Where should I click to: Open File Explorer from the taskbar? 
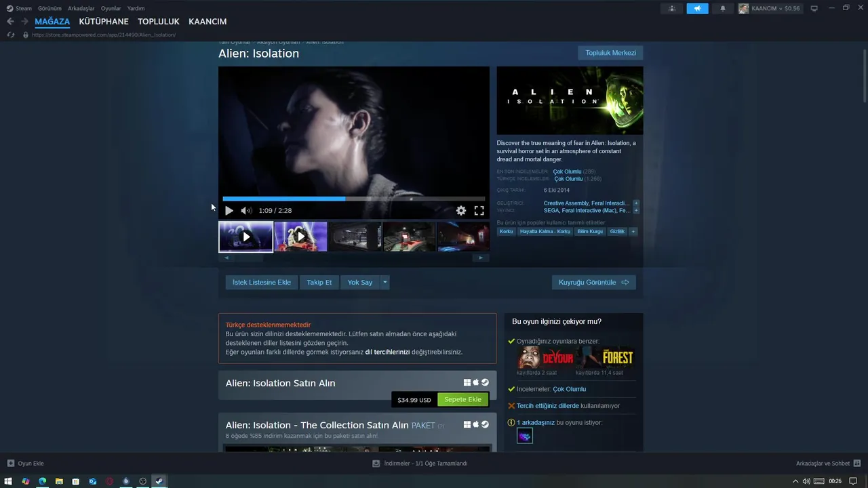pos(59,481)
